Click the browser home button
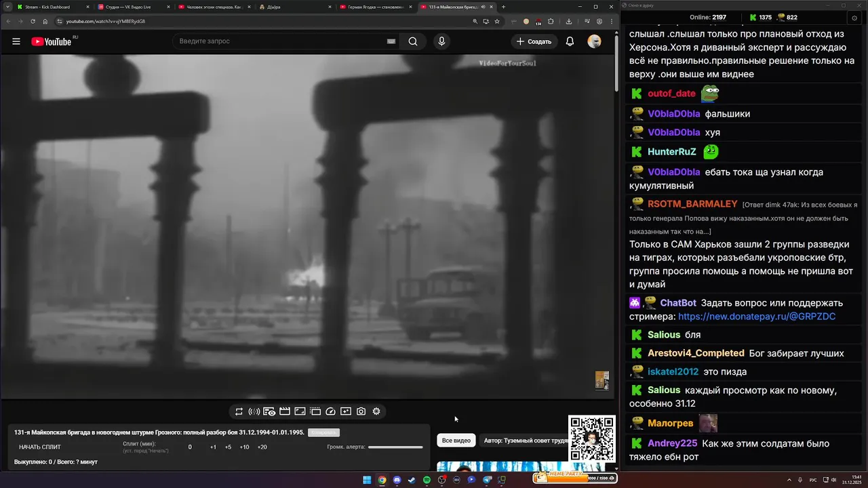 pyautogui.click(x=45, y=21)
